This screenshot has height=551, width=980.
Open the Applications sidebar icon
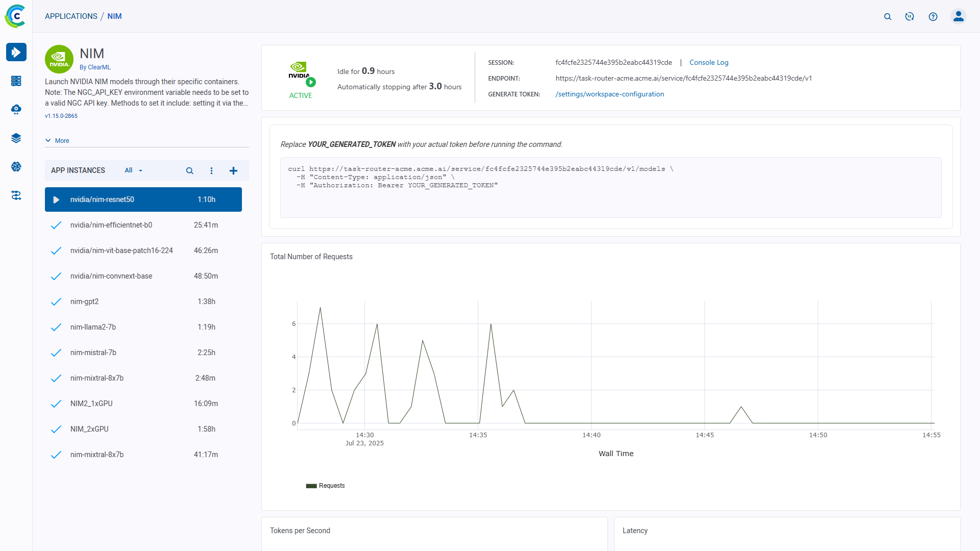click(x=16, y=52)
